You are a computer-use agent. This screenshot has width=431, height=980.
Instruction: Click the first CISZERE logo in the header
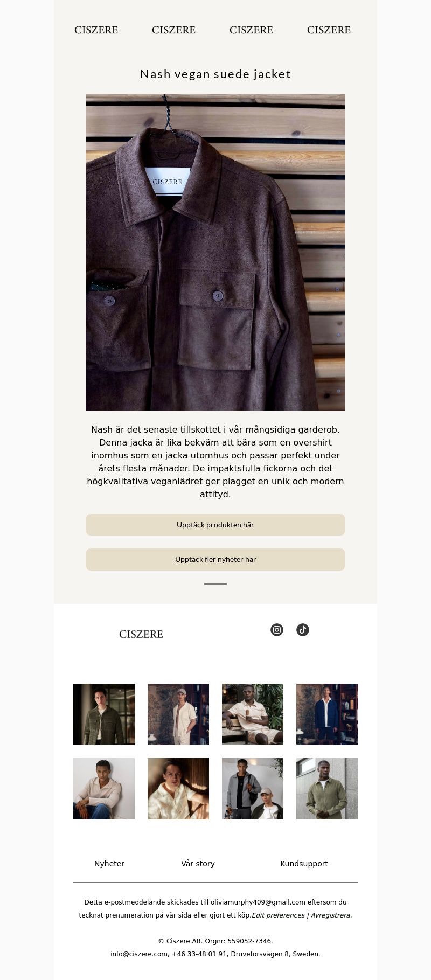click(x=96, y=30)
